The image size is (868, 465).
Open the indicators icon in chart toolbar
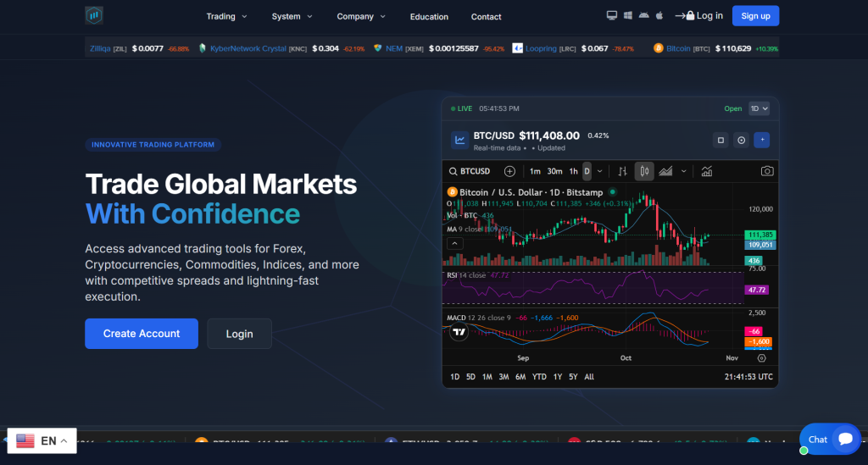coord(706,171)
